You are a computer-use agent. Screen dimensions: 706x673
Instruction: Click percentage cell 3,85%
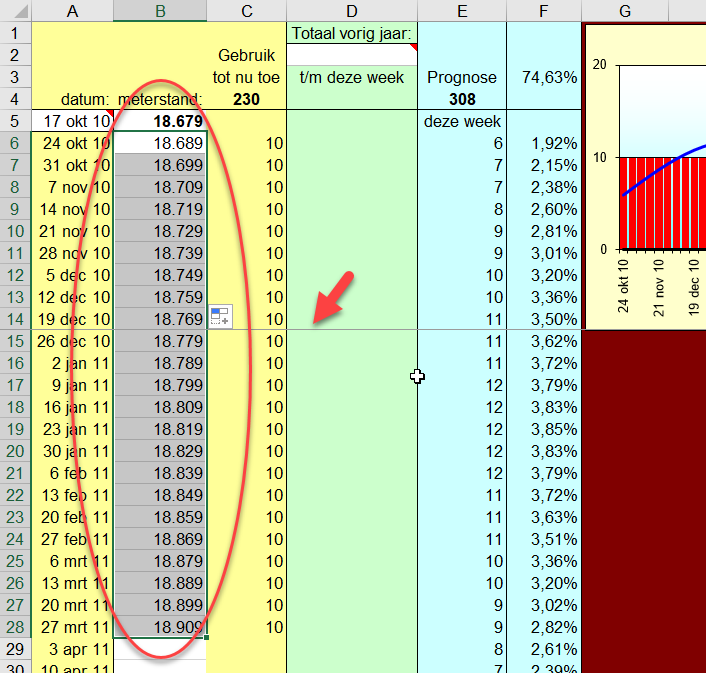pyautogui.click(x=544, y=429)
